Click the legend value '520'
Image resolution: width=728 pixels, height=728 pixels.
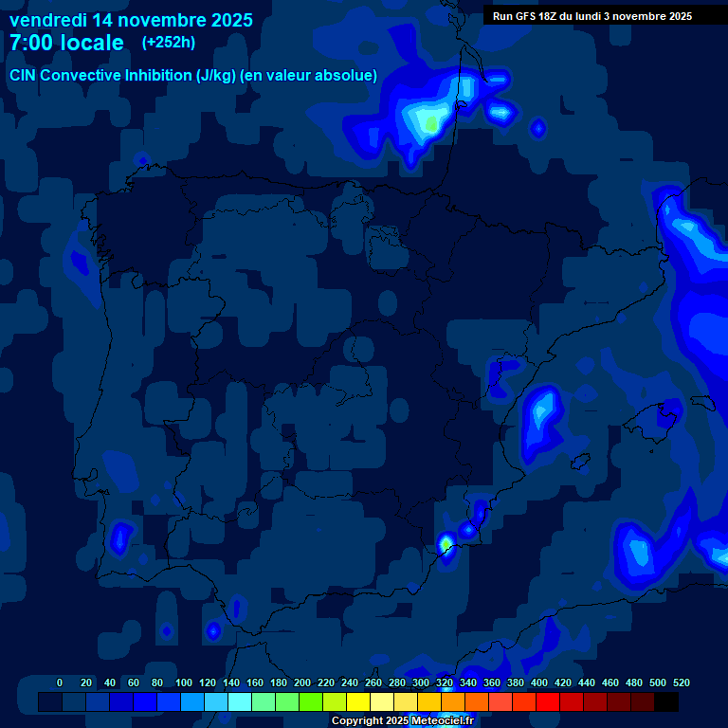coord(682,682)
